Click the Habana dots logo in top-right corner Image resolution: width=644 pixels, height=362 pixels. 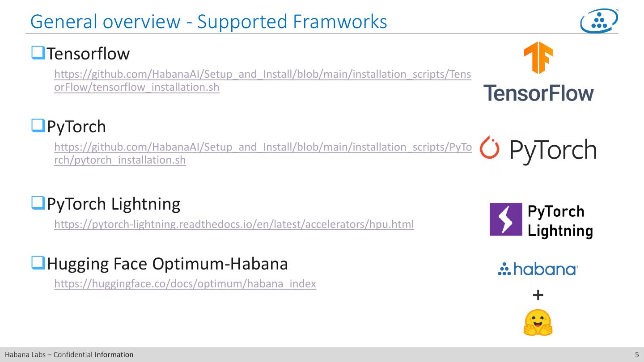pos(599,21)
